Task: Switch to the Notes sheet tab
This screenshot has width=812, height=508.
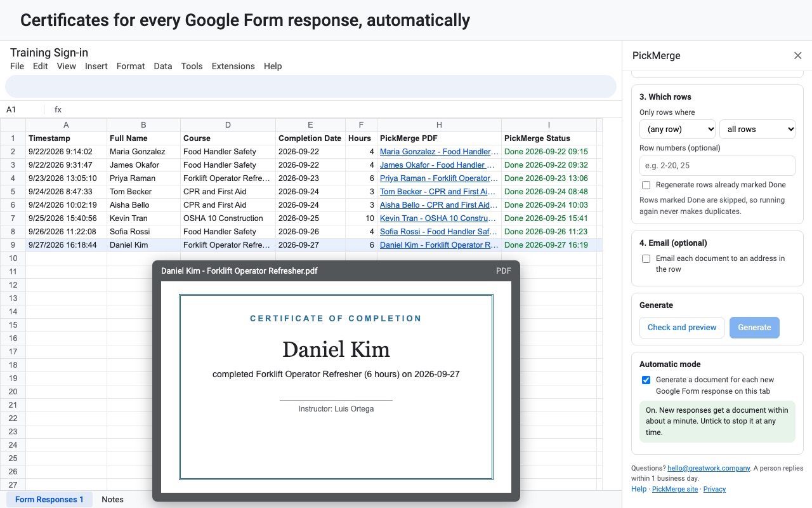Action: tap(112, 499)
